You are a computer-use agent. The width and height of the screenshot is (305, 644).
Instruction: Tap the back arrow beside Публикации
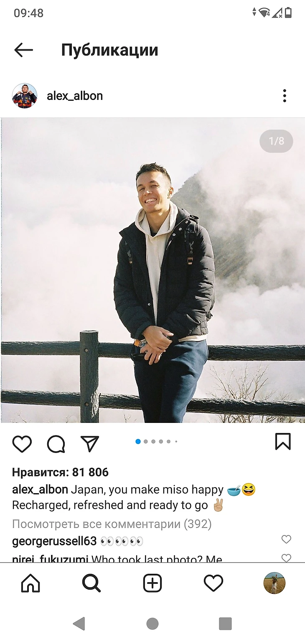[23, 50]
